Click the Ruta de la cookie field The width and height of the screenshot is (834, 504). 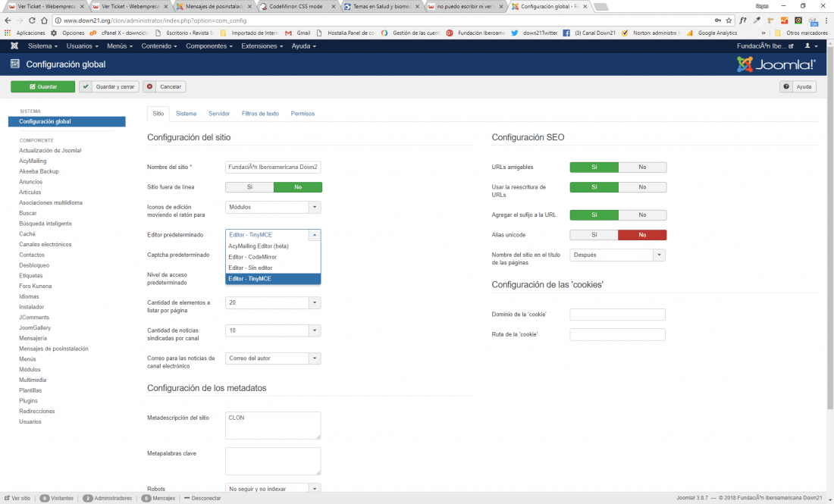617,334
